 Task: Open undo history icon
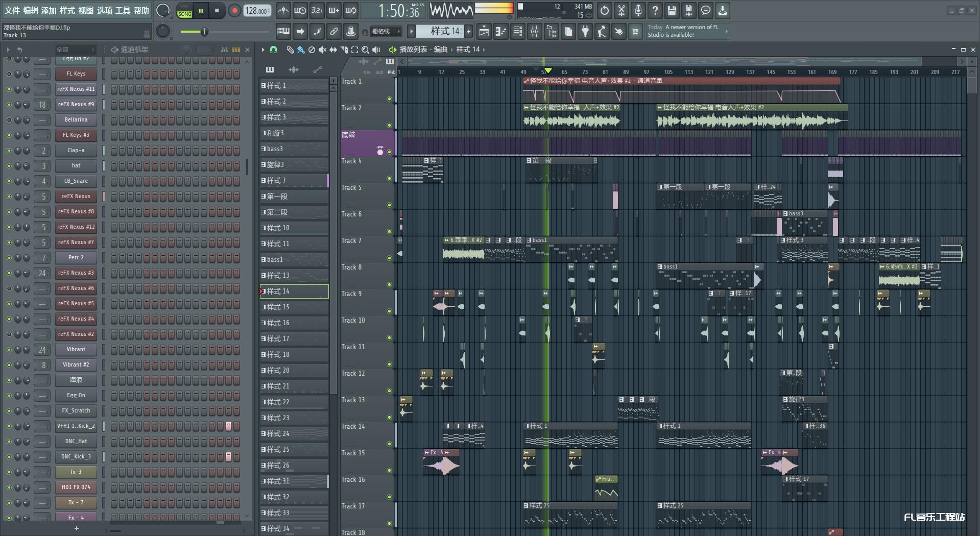click(605, 10)
